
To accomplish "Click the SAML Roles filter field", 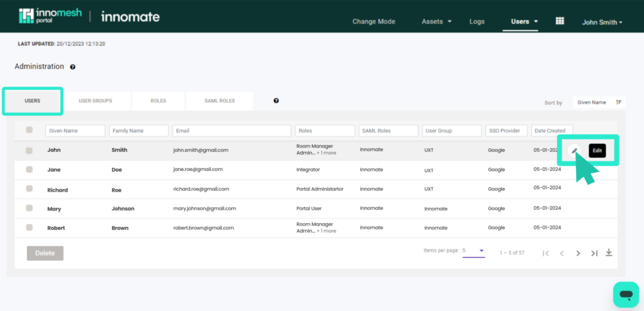I will tap(389, 131).
